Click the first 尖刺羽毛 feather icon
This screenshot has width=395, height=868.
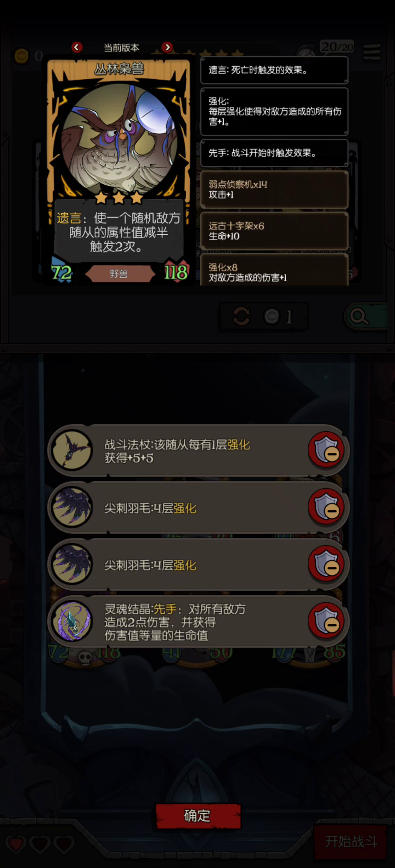pyautogui.click(x=72, y=507)
